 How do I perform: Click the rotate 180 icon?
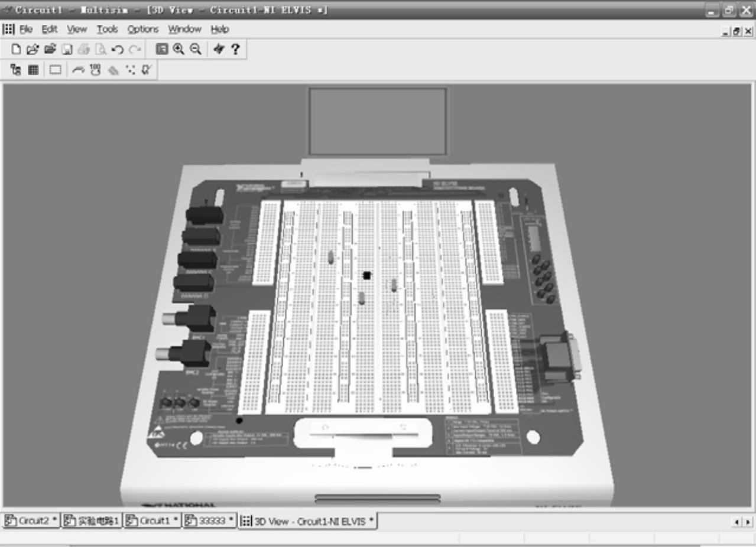click(x=95, y=70)
